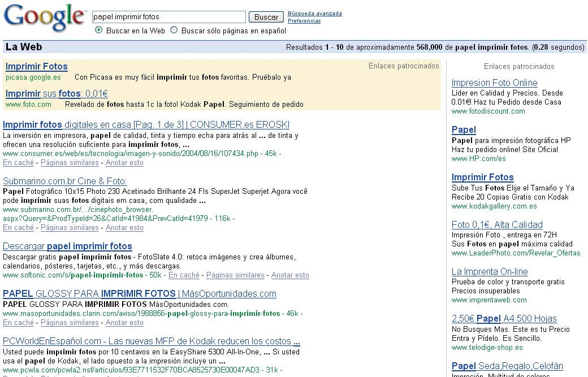Click Anotar esto beside the softonic.com result
The image size is (588, 377).
click(290, 275)
